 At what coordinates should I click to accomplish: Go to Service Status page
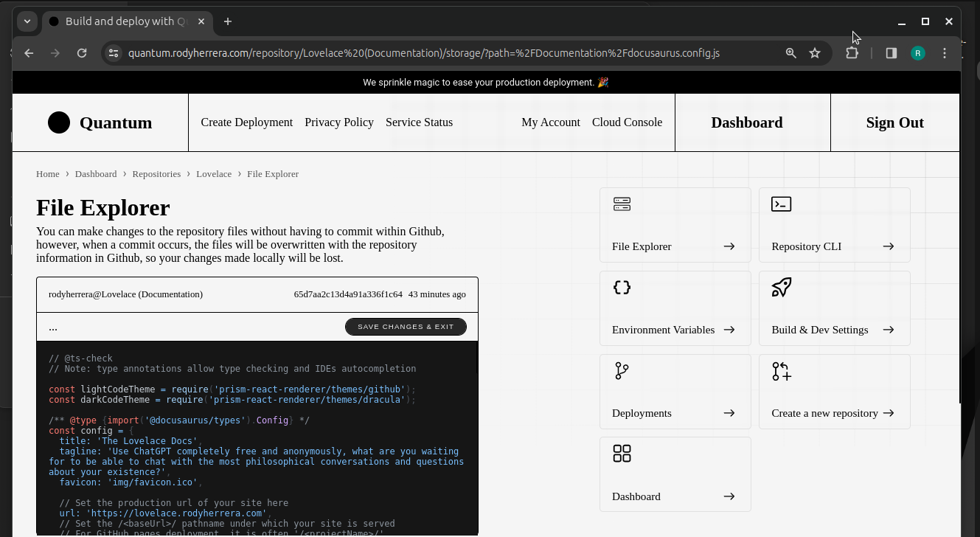click(419, 122)
